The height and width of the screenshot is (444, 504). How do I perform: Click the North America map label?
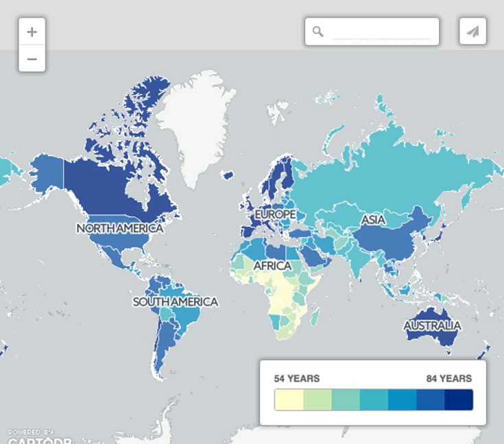pos(120,228)
